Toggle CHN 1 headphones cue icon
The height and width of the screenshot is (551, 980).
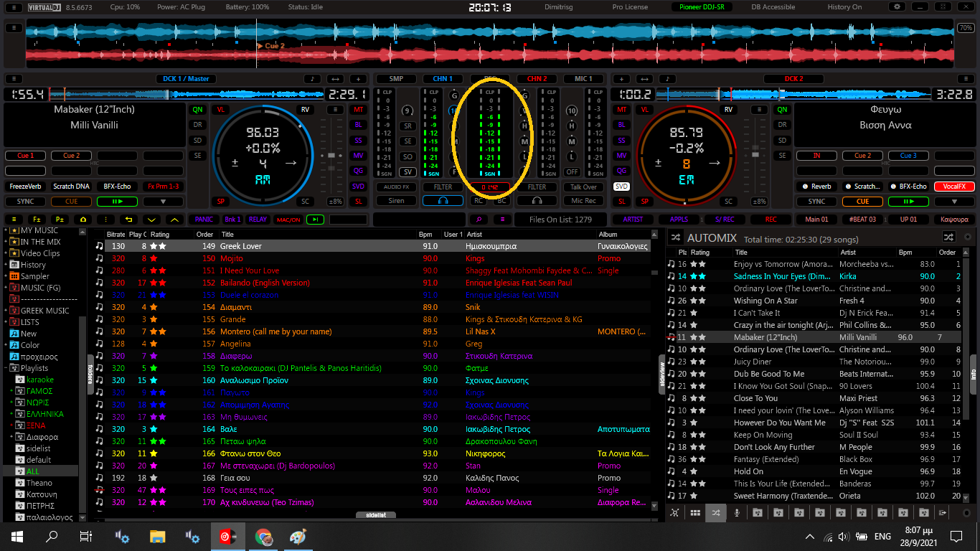(443, 201)
